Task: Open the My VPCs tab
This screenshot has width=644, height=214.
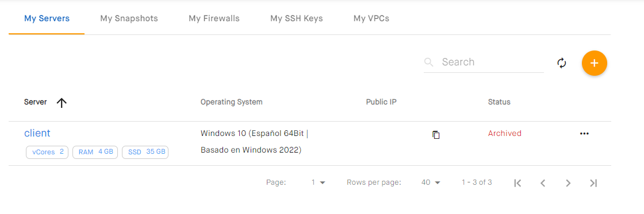Action: 371,18
